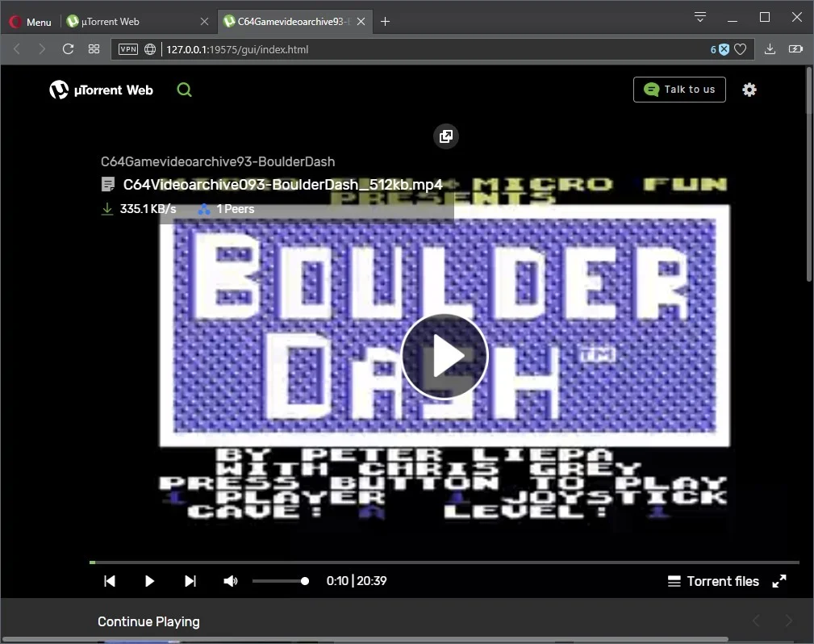This screenshot has width=814, height=644.
Task: Open the tab menu icon in title bar
Action: 699,17
